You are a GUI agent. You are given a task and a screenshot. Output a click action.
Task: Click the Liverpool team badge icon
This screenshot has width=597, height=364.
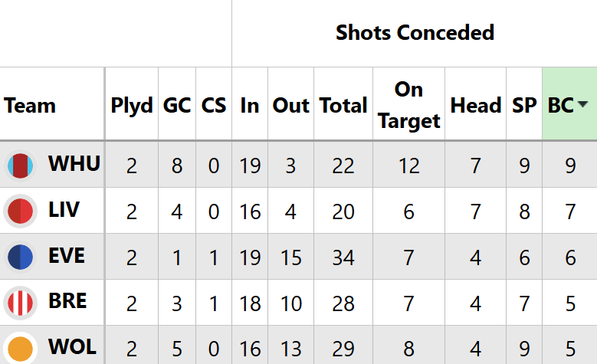tap(20, 211)
